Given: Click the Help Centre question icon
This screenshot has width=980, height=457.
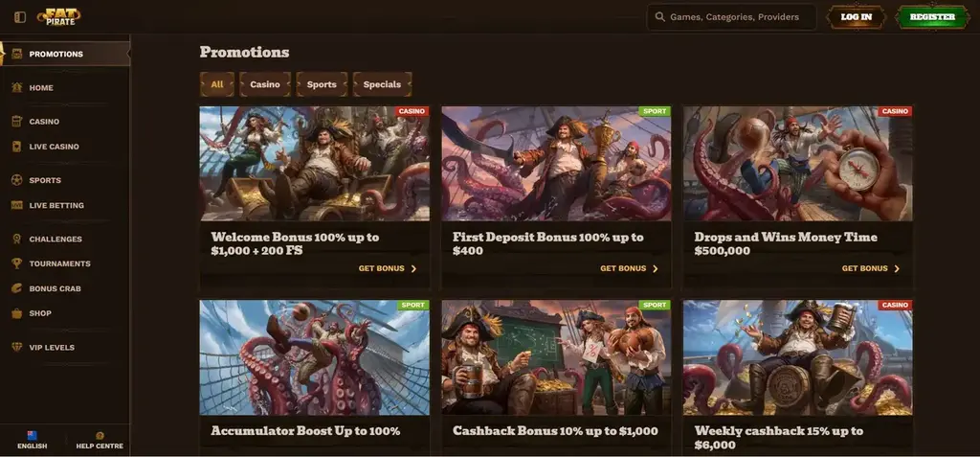Looking at the screenshot, I should (100, 436).
